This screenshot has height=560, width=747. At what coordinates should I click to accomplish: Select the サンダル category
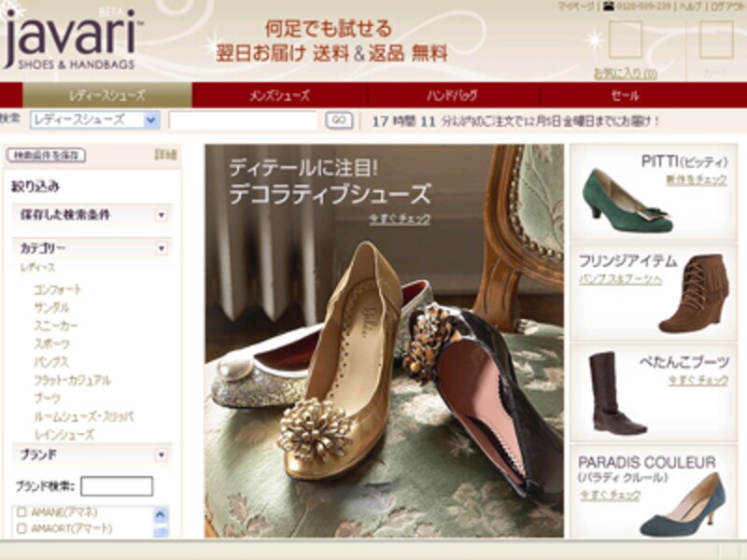coord(52,308)
